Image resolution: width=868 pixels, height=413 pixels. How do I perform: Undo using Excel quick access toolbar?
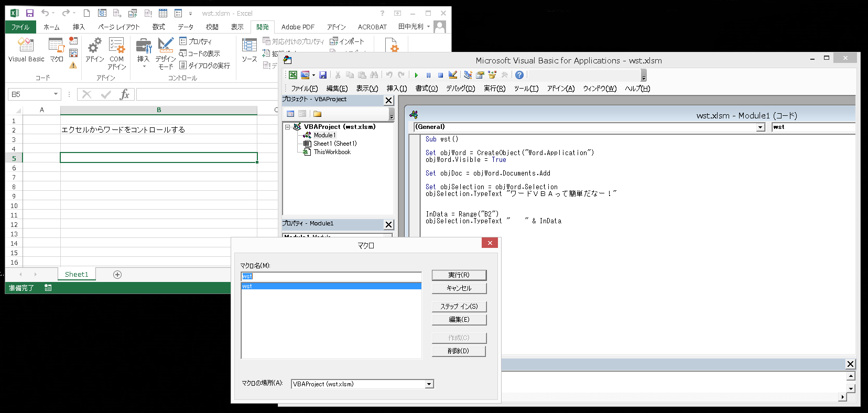click(x=45, y=13)
